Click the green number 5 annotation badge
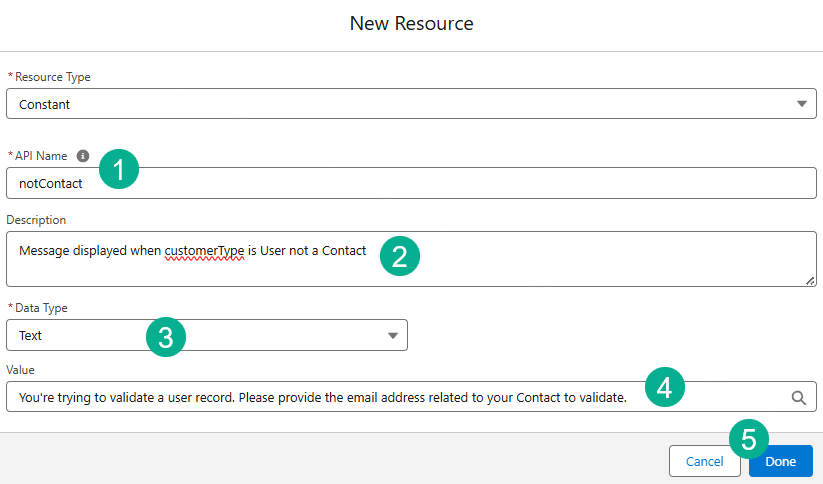 click(x=748, y=437)
